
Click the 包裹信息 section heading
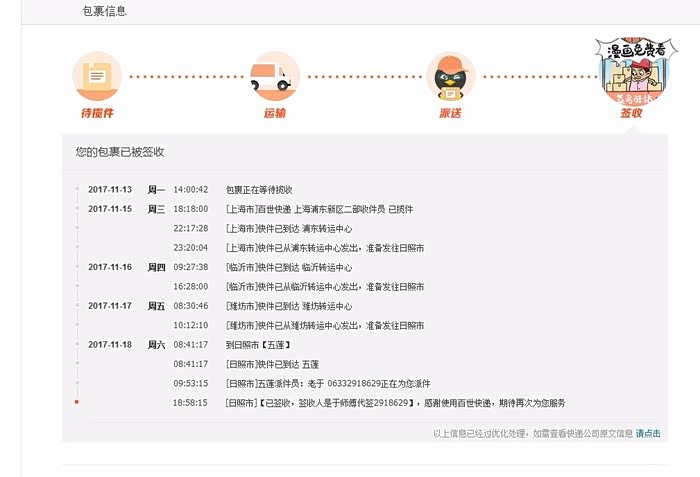coord(104,12)
